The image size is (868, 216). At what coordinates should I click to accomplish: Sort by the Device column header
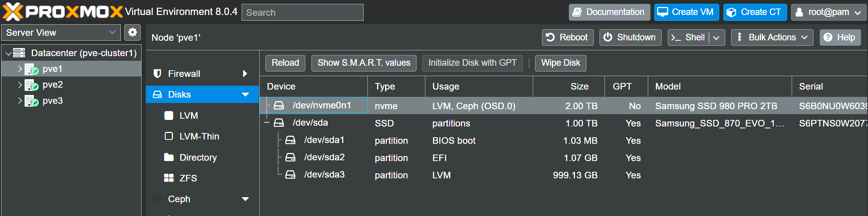tap(313, 86)
